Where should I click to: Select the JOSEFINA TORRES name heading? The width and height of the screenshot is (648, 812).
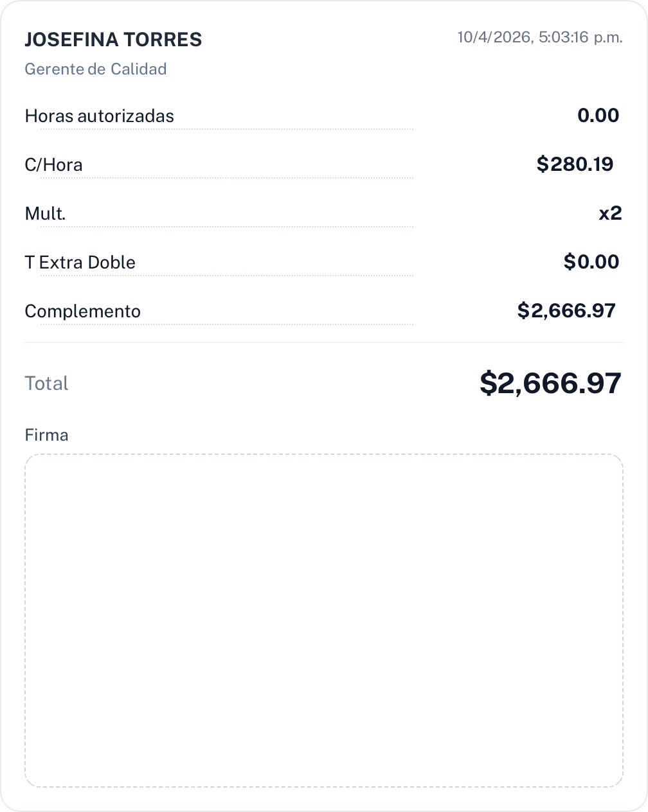113,40
